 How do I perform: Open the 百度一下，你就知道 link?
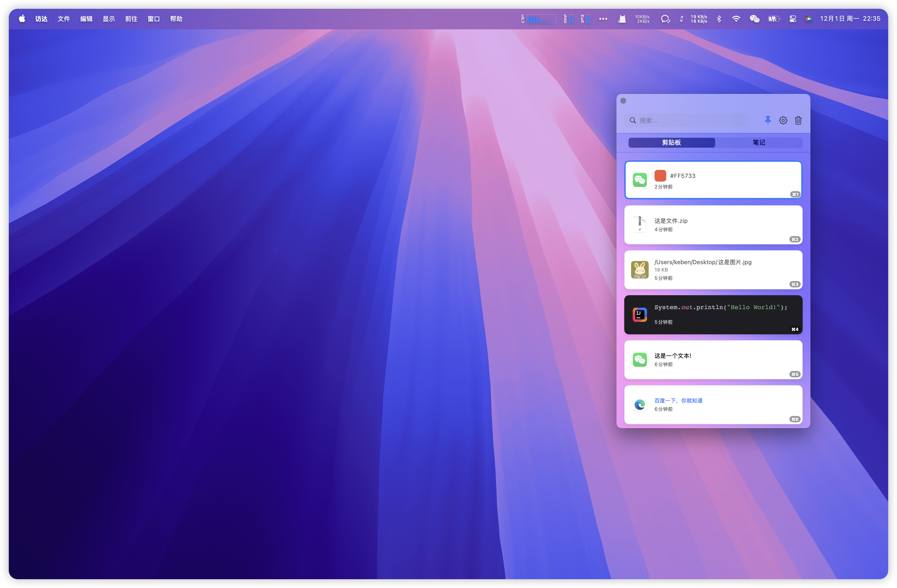(678, 401)
